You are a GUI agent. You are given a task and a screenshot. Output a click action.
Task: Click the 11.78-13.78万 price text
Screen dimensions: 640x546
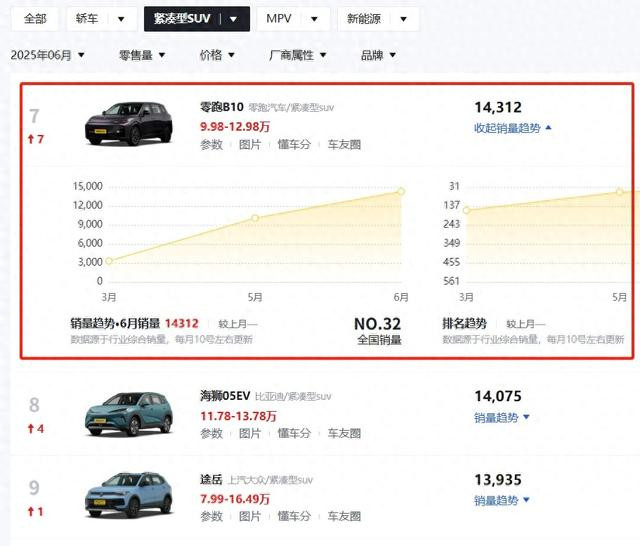(x=238, y=416)
